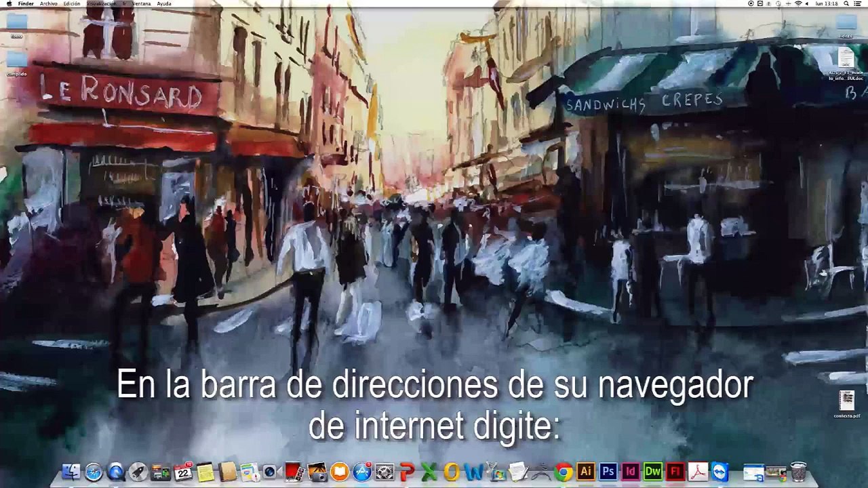868x488 pixels.
Task: Open the Apple menu
Action: point(9,3)
